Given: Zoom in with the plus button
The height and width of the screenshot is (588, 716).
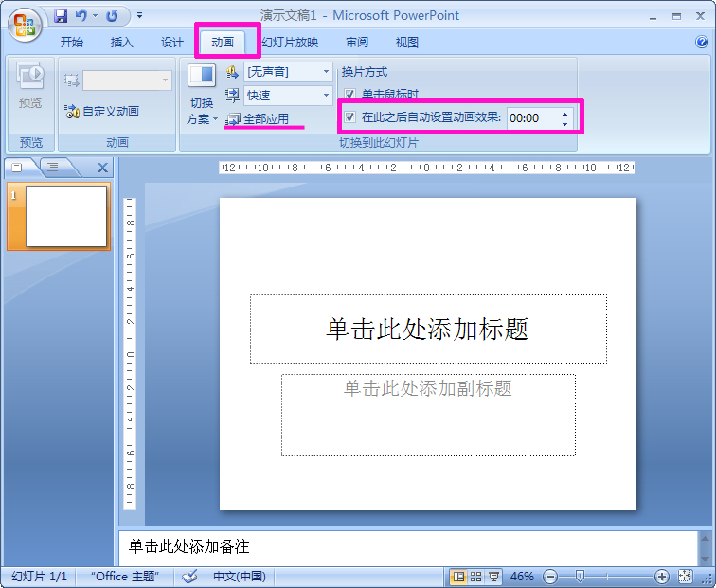Looking at the screenshot, I should (x=662, y=577).
